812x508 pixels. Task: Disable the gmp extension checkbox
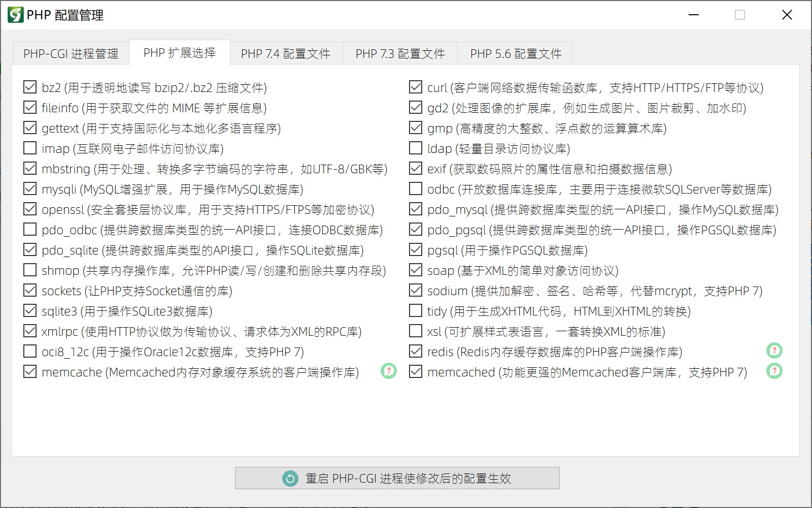tap(416, 128)
